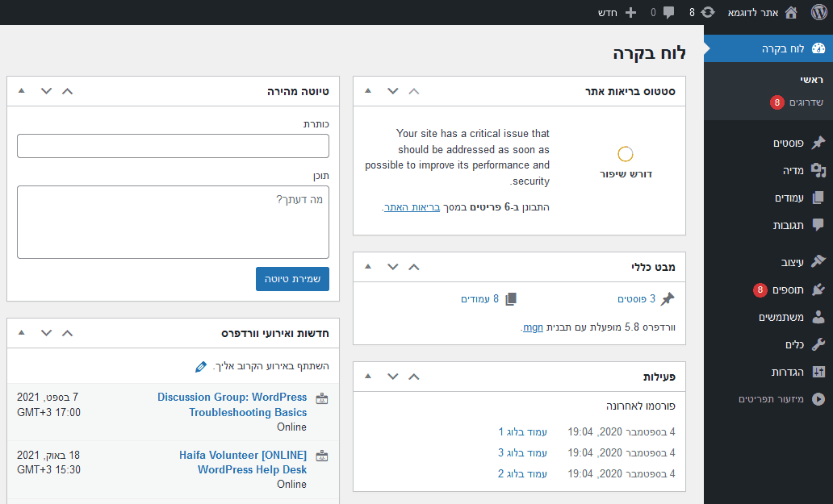This screenshot has width=833, height=504.
Task: Move חדשות ואירועי וורדפרס panel up
Action: coord(68,333)
